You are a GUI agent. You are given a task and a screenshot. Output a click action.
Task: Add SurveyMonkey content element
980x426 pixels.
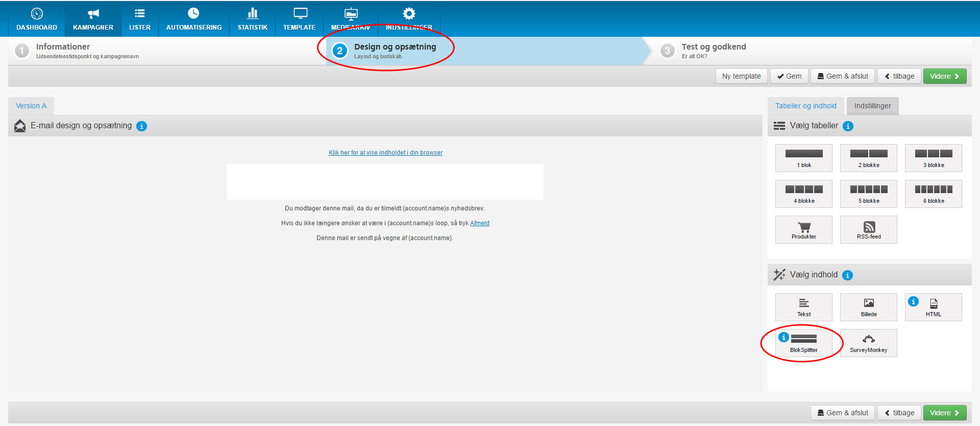(x=869, y=343)
